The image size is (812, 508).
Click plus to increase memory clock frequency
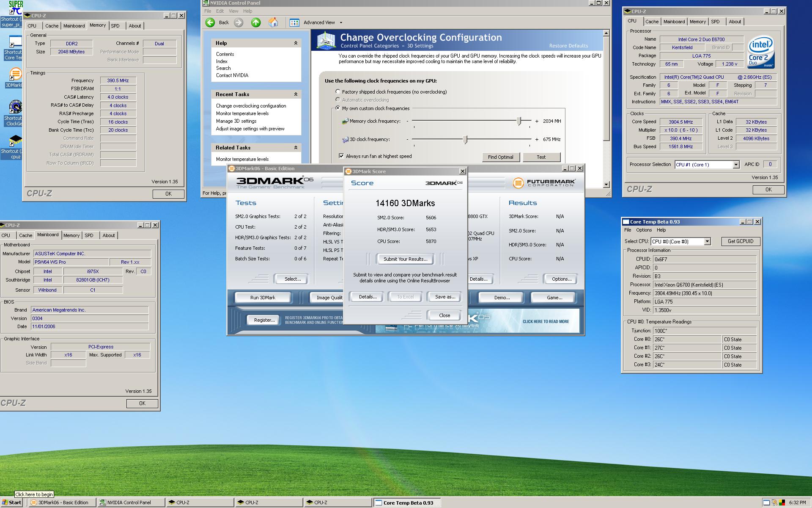pos(537,121)
